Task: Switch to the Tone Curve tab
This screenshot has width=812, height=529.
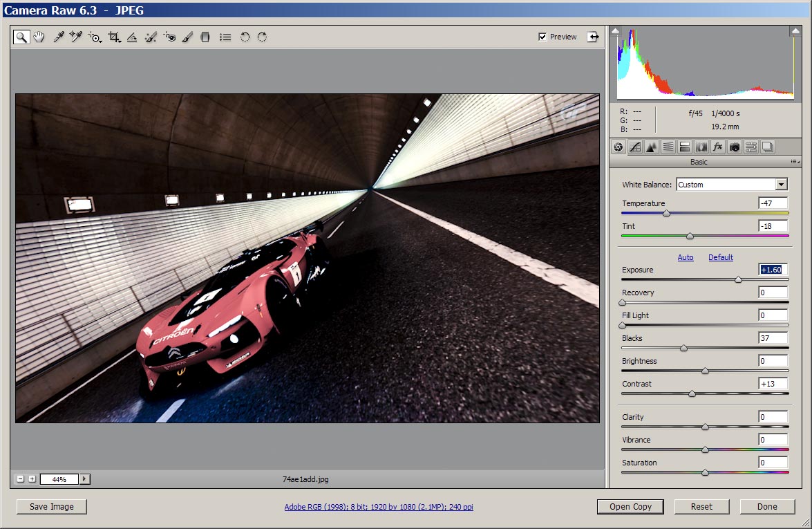Action: pos(634,147)
